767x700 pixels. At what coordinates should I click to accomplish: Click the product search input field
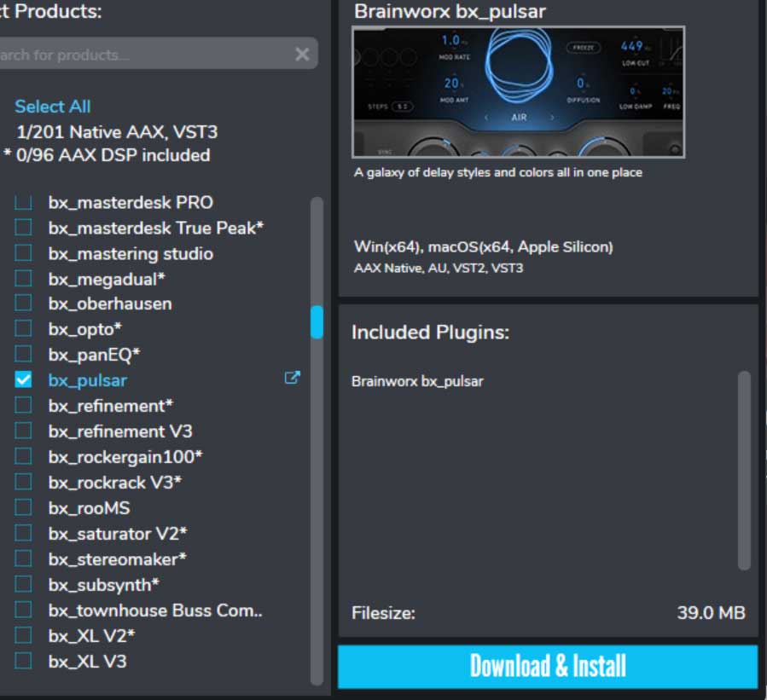158,54
